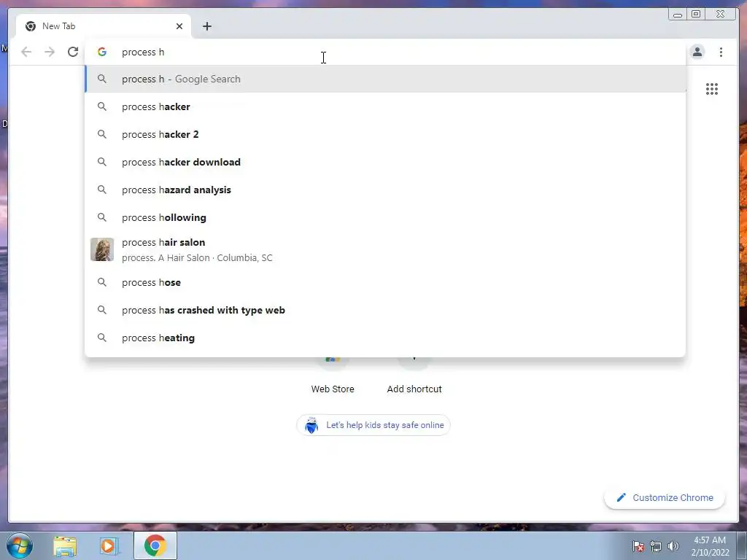Screen dimensions: 747x560
Task: Launch Windows Media Player from taskbar
Action: [109, 545]
